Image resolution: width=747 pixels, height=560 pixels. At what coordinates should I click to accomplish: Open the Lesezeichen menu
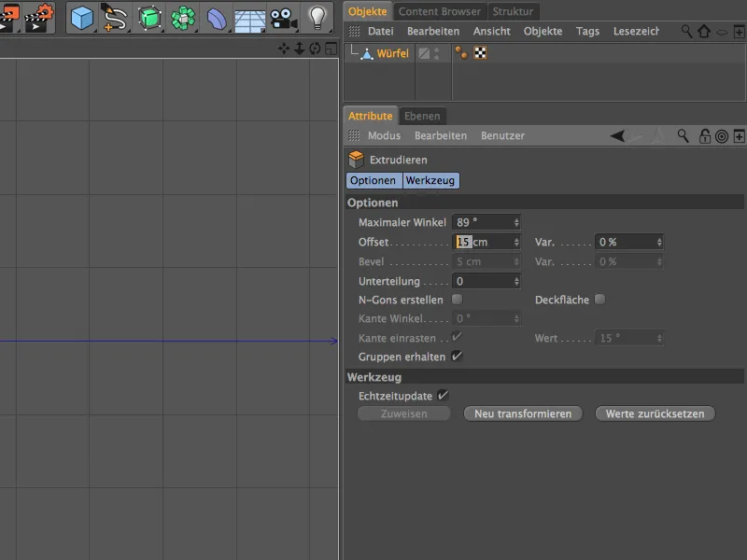[x=636, y=32]
